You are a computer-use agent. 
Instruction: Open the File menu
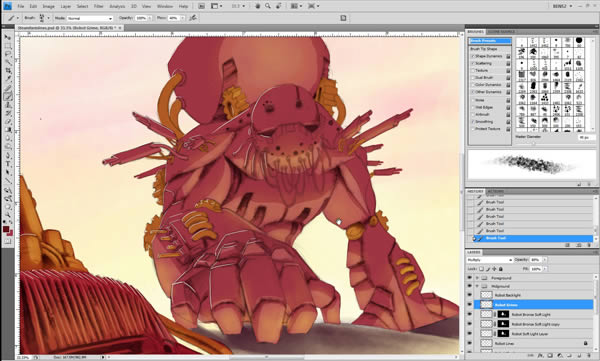coord(21,7)
